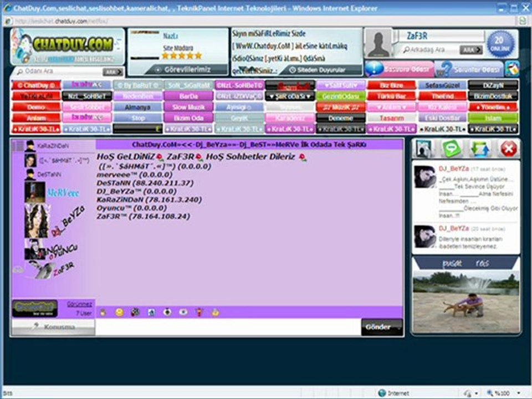Image resolution: width=532 pixels, height=399 pixels.
Task: Click the colorful icon beside Sorunlar Odası
Action: tap(512, 69)
